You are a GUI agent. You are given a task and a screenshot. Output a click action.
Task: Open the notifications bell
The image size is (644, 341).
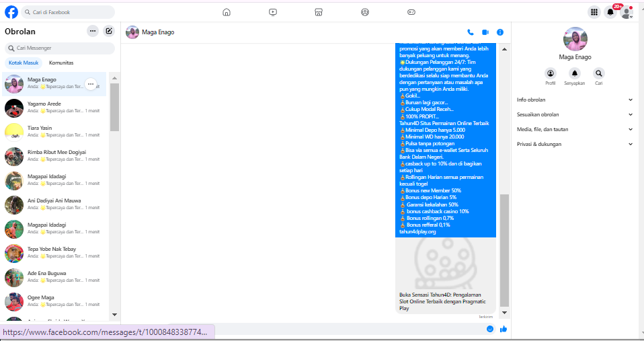pyautogui.click(x=610, y=12)
